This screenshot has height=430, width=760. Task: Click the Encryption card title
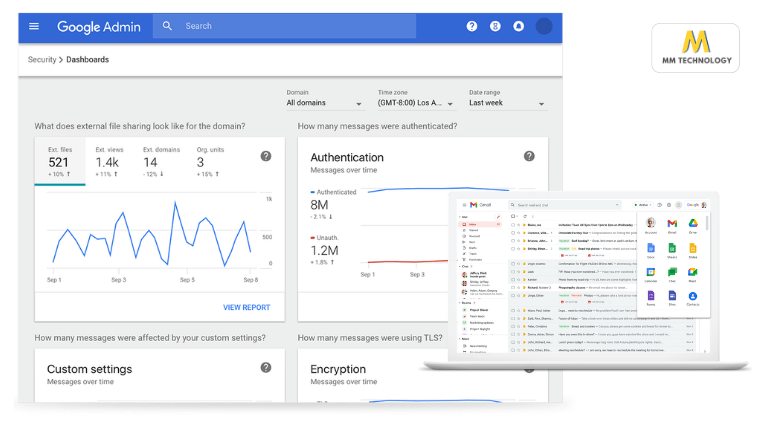pos(338,369)
